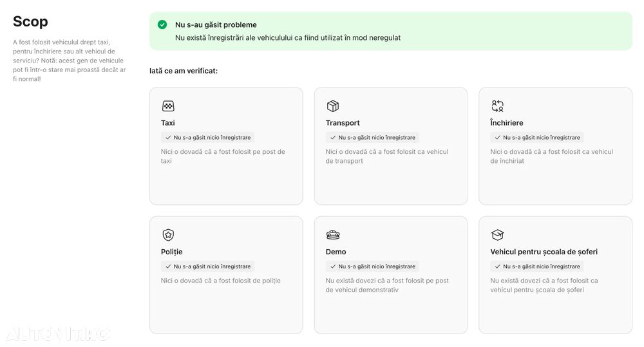The image size is (644, 347).
Task: Click the Închiriere rental icon
Action: [x=497, y=106]
